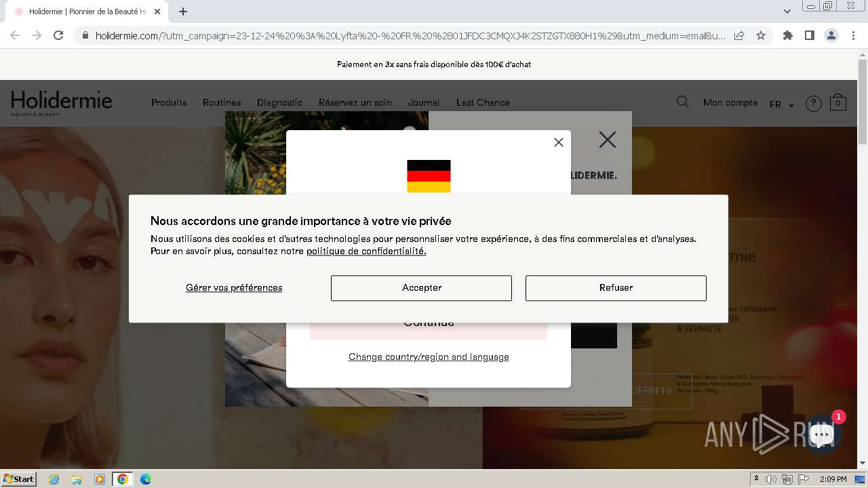Viewport: 868px width, 488px height.
Task: Close the Holidermie browser tab
Action: point(157,12)
